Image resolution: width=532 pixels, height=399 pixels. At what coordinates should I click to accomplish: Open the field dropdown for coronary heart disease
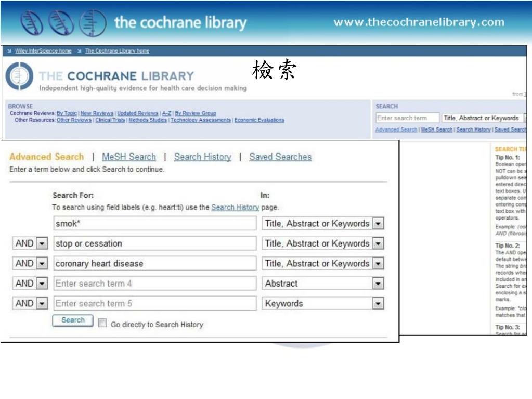(378, 264)
